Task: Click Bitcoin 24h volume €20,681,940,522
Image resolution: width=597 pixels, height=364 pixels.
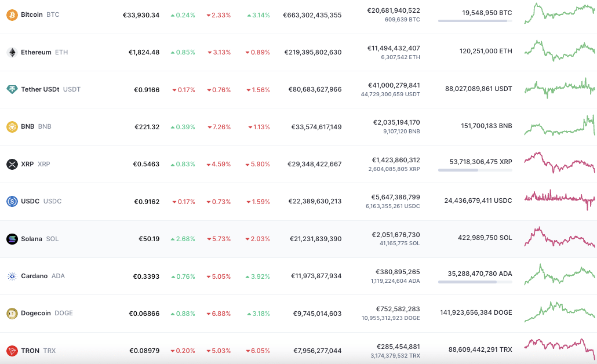Action: coord(394,10)
